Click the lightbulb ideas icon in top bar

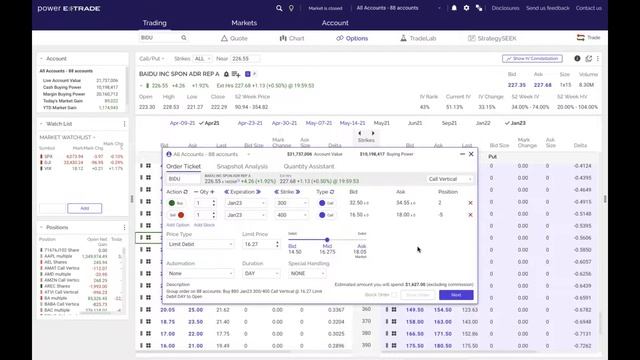(x=291, y=8)
